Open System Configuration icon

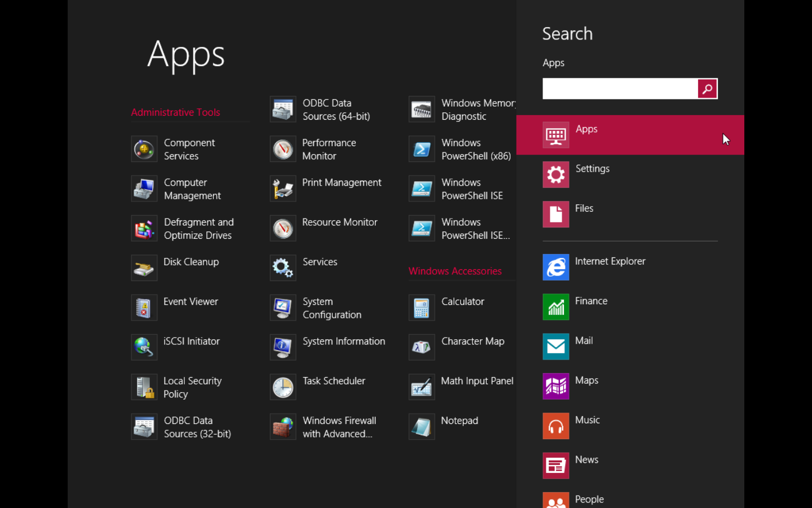[x=283, y=308]
